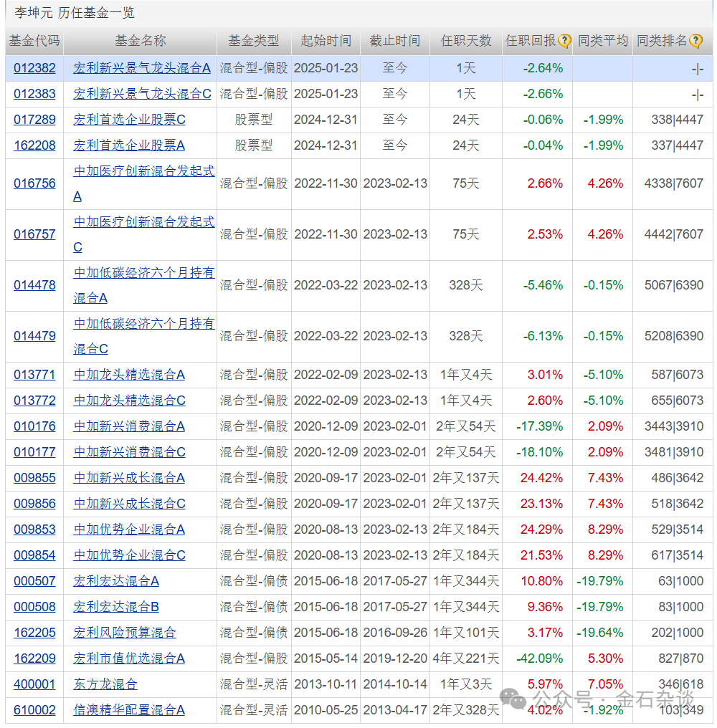Open 宏利宏达混合B fund page
The width and height of the screenshot is (717, 728).
116,607
